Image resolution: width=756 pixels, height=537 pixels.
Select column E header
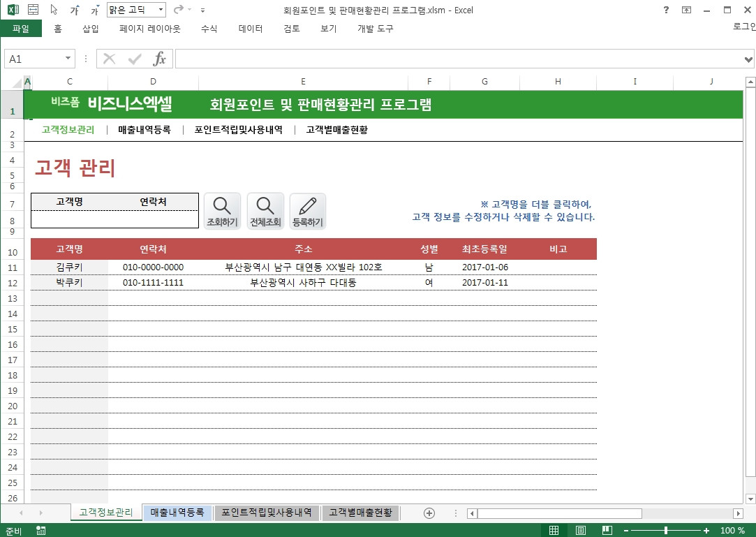coord(303,82)
